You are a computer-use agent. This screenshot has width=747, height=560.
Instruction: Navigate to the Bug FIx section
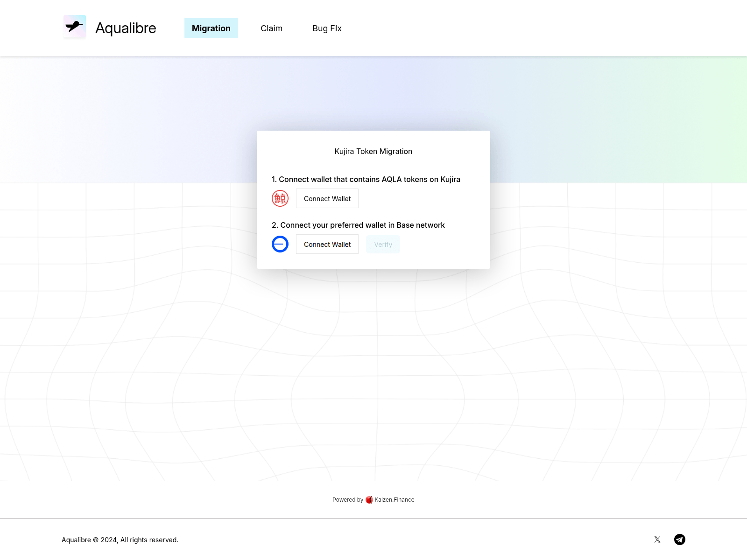(x=327, y=28)
